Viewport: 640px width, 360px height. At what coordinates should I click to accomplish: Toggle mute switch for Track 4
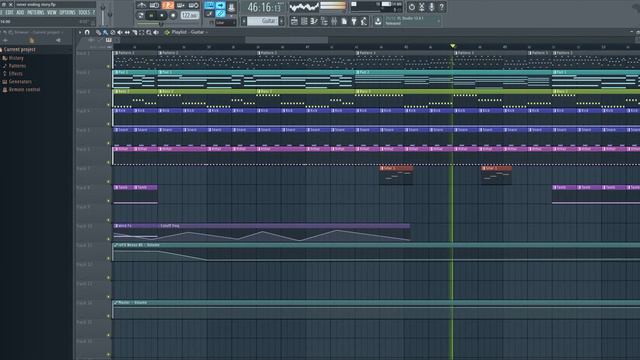108,124
